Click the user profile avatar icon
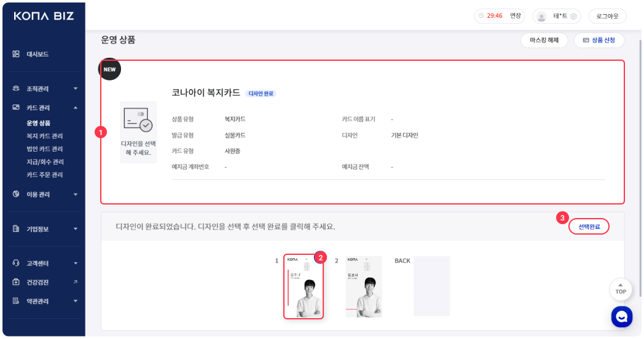This screenshot has height=339, width=644. tap(541, 16)
